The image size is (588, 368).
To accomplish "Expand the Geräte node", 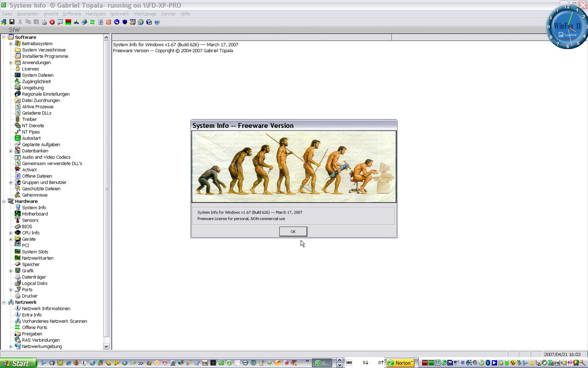I will [x=11, y=239].
